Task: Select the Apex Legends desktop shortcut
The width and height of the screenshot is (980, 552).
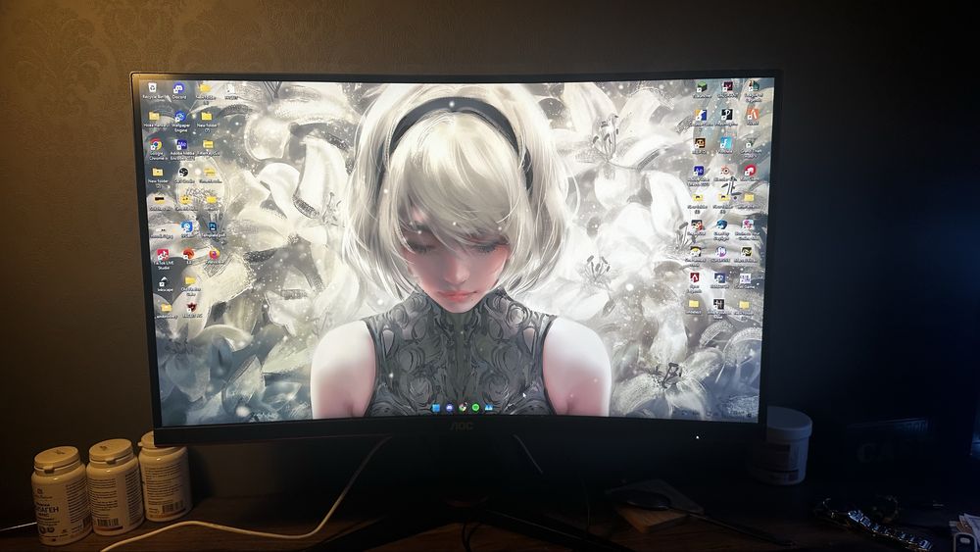Action: tap(695, 282)
